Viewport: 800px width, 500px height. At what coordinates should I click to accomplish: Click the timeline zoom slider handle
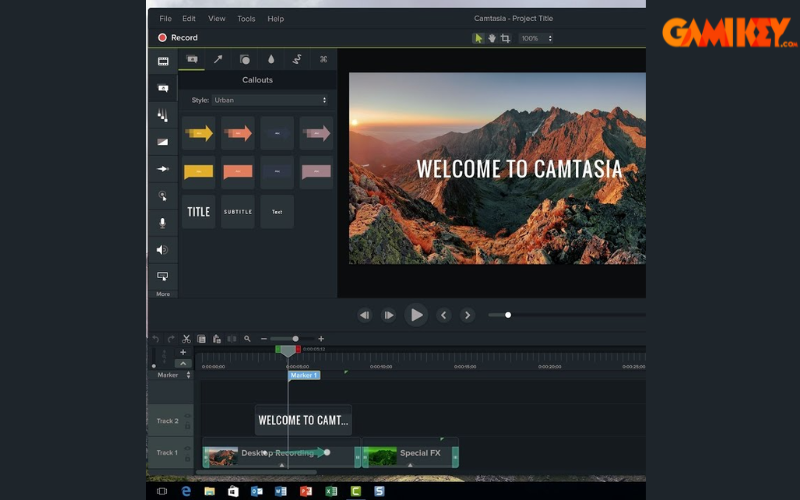point(295,339)
